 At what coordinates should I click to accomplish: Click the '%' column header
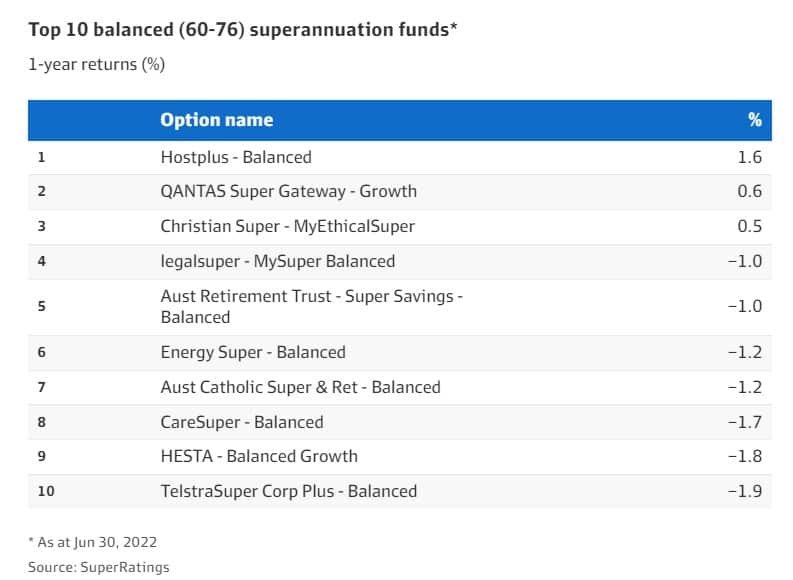(x=754, y=120)
